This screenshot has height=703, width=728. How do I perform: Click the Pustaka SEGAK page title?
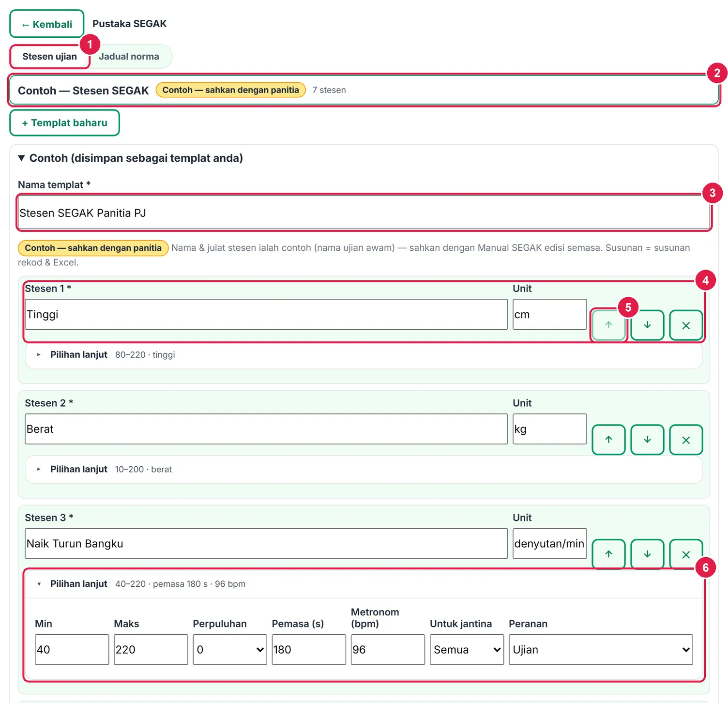(x=130, y=24)
